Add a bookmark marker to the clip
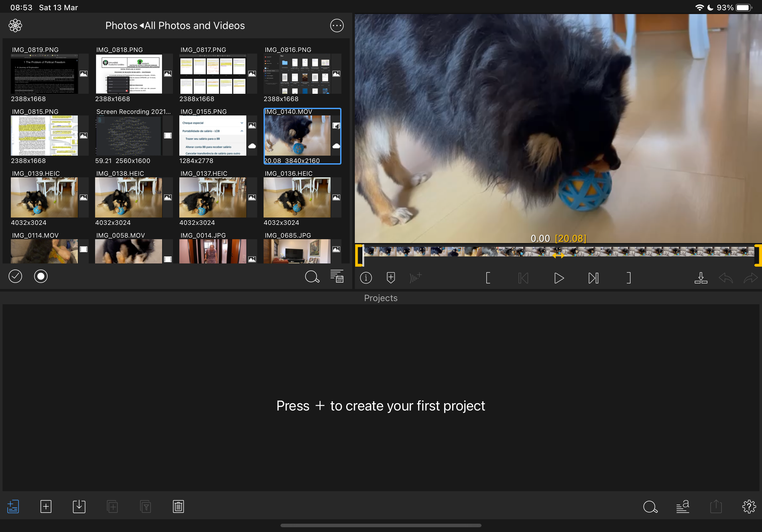 pyautogui.click(x=391, y=278)
